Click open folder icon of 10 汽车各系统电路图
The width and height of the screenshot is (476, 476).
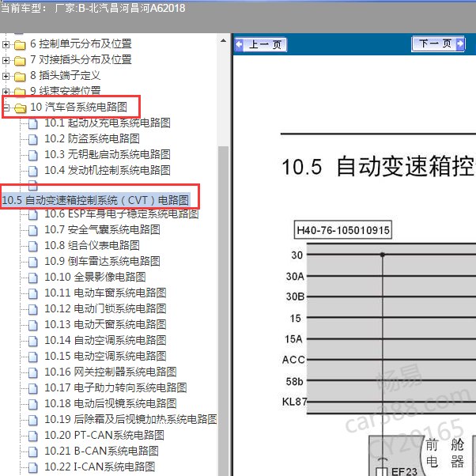(20, 108)
